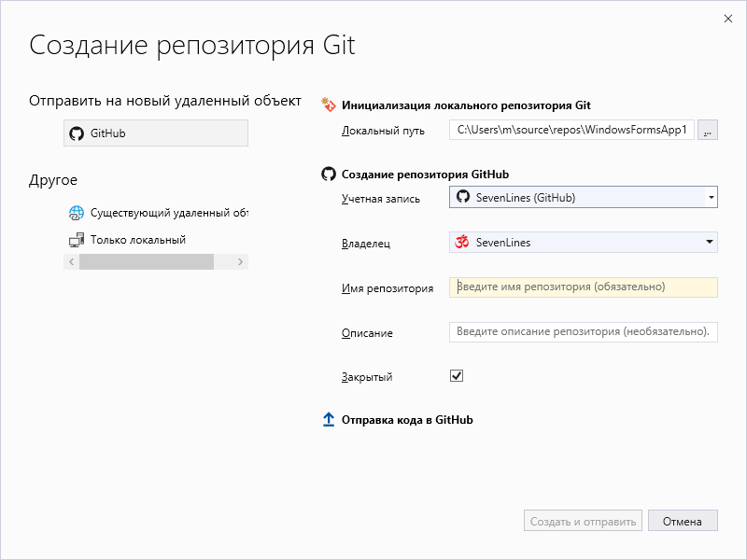Image resolution: width=747 pixels, height=560 pixels.
Task: Select GitHub as the new remote
Action: tap(156, 133)
